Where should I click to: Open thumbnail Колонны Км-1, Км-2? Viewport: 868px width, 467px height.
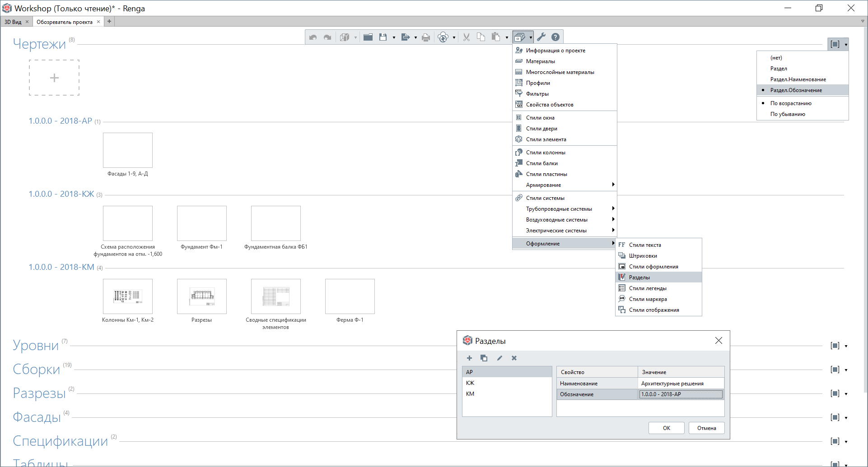(128, 296)
